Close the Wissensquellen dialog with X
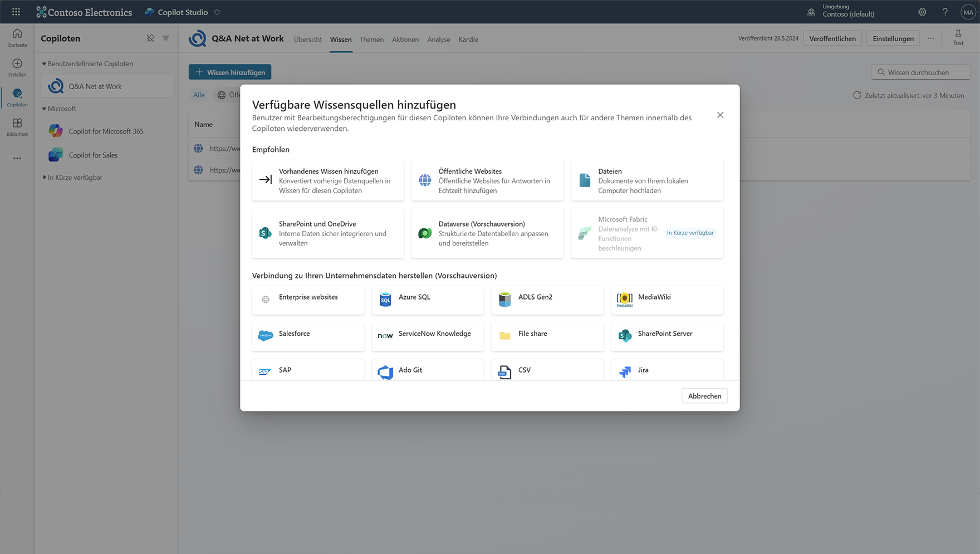This screenshot has width=980, height=554. 720,115
